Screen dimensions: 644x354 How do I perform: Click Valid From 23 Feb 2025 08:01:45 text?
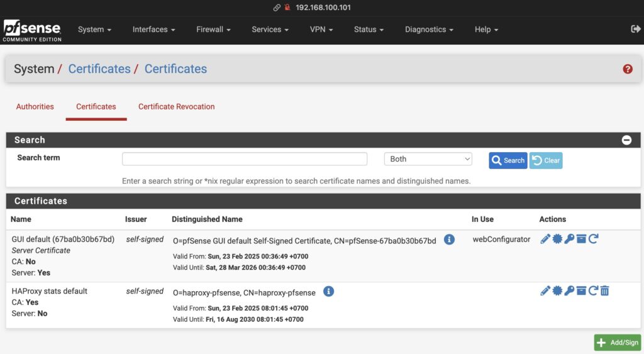pyautogui.click(x=240, y=309)
